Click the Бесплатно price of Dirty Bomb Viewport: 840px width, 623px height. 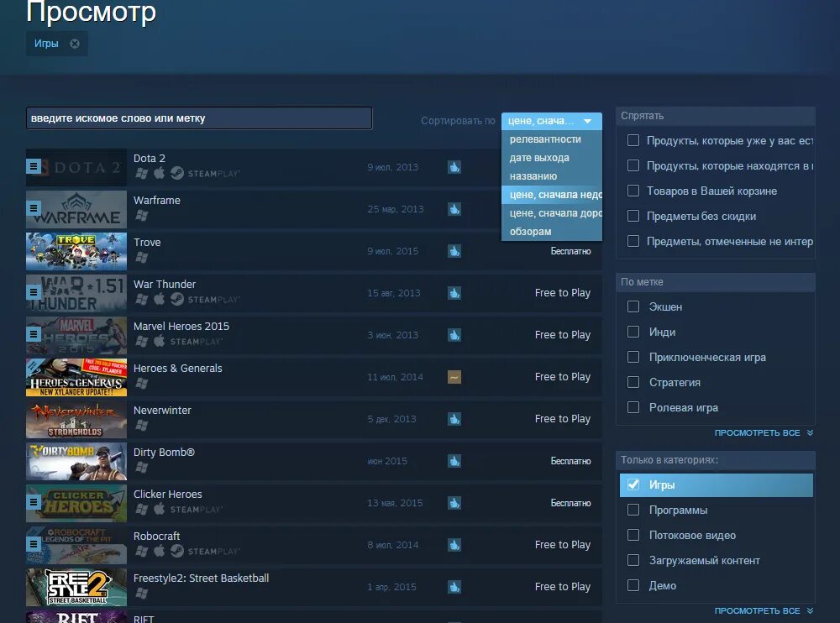570,461
